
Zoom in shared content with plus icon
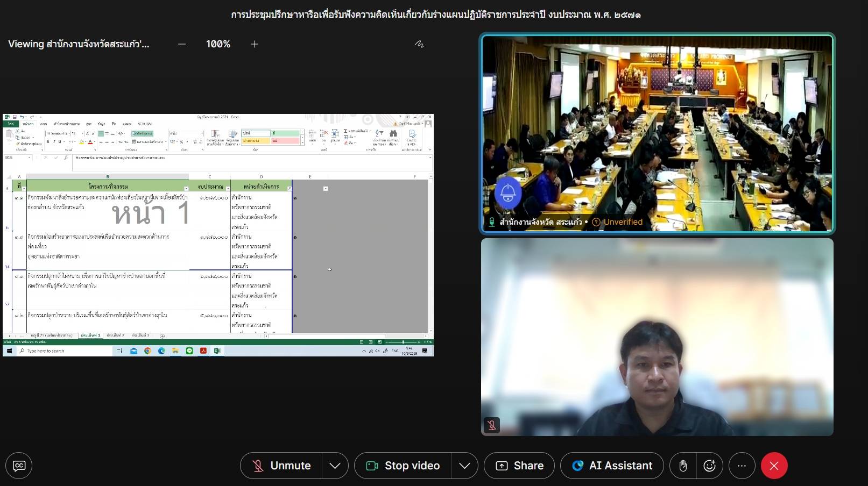[255, 44]
